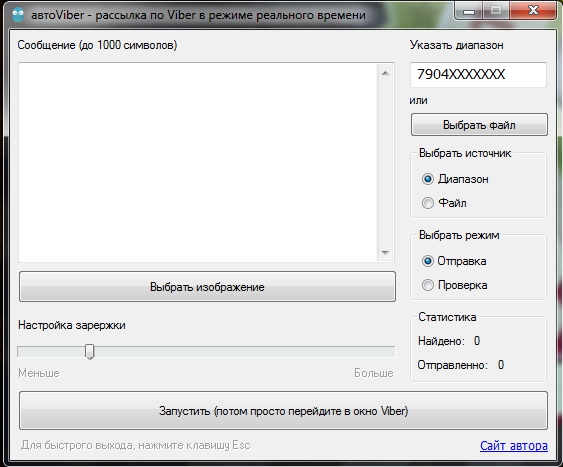Open the Сайт автора link

(514, 445)
